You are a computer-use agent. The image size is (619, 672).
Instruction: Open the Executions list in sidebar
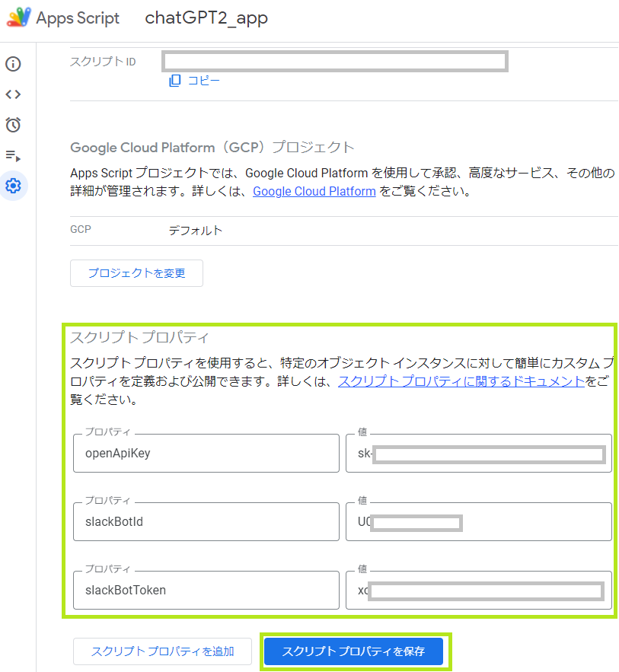pyautogui.click(x=13, y=155)
